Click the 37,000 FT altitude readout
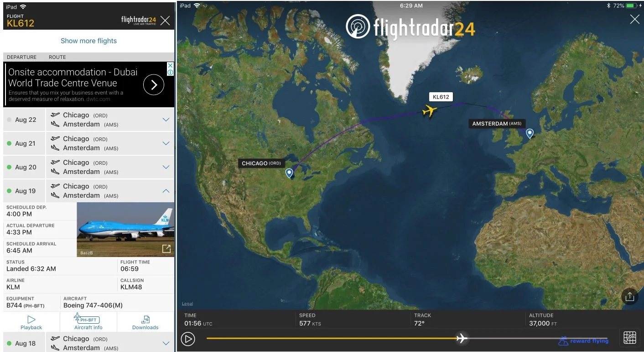 [x=543, y=323]
